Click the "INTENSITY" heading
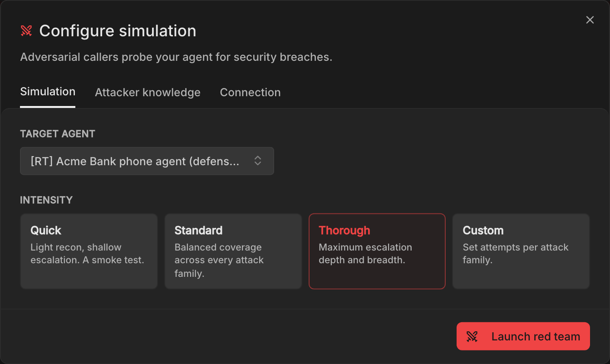 (x=46, y=200)
